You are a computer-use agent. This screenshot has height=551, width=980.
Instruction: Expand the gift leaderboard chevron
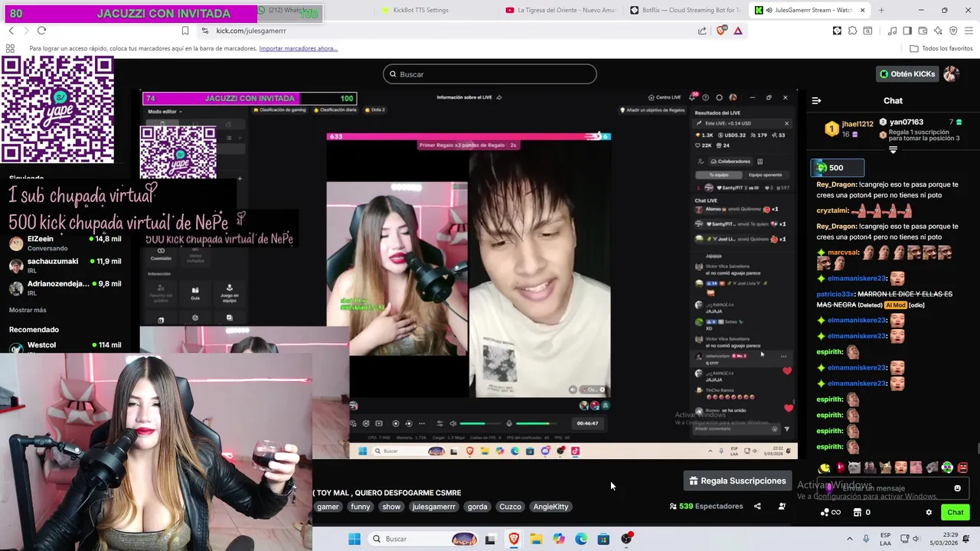[893, 150]
